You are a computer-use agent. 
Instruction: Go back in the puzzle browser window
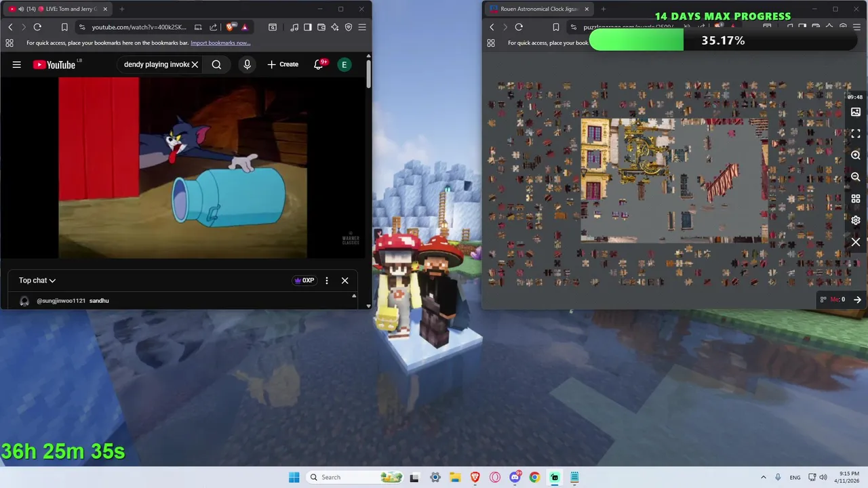pyautogui.click(x=492, y=27)
